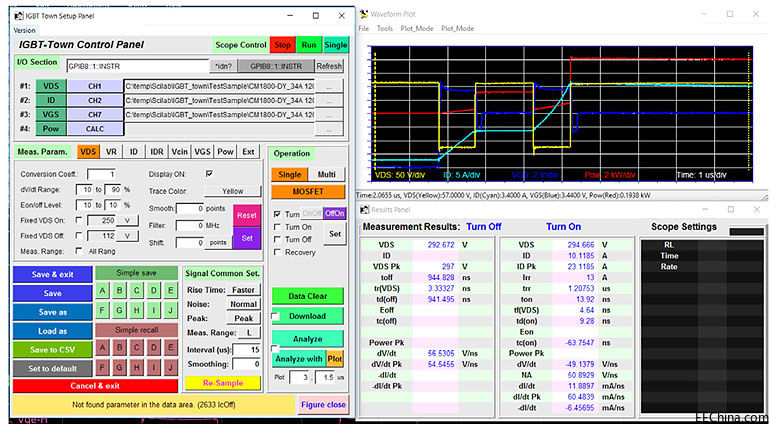Viewport: 777px width, 430px height.
Task: Click Fixed VDS On V unit button
Action: tap(127, 220)
